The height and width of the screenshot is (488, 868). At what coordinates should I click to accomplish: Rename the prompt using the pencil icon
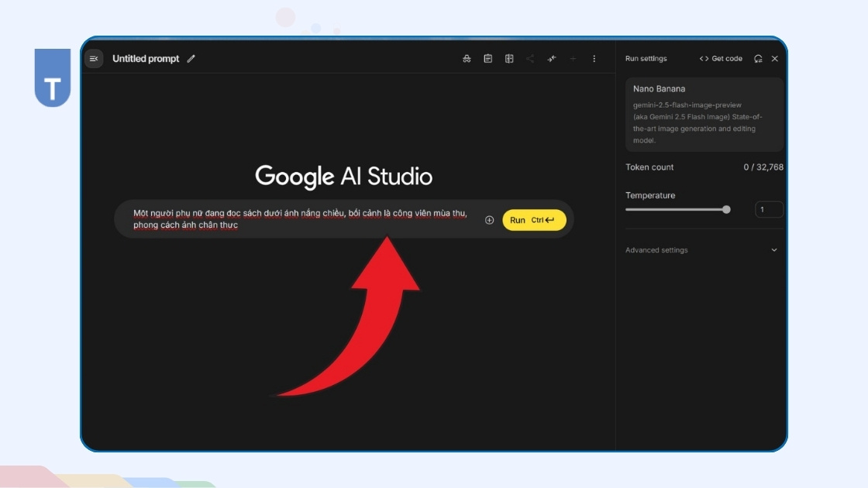click(x=191, y=58)
